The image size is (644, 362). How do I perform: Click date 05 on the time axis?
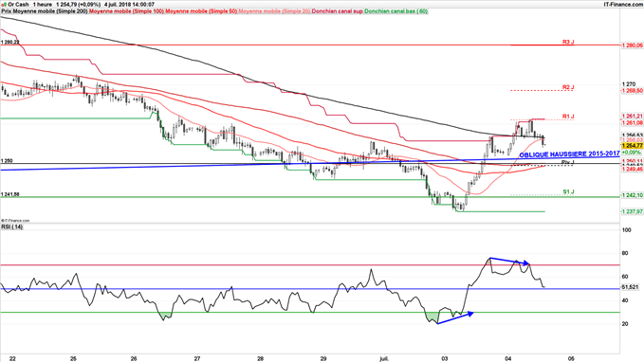pos(570,358)
